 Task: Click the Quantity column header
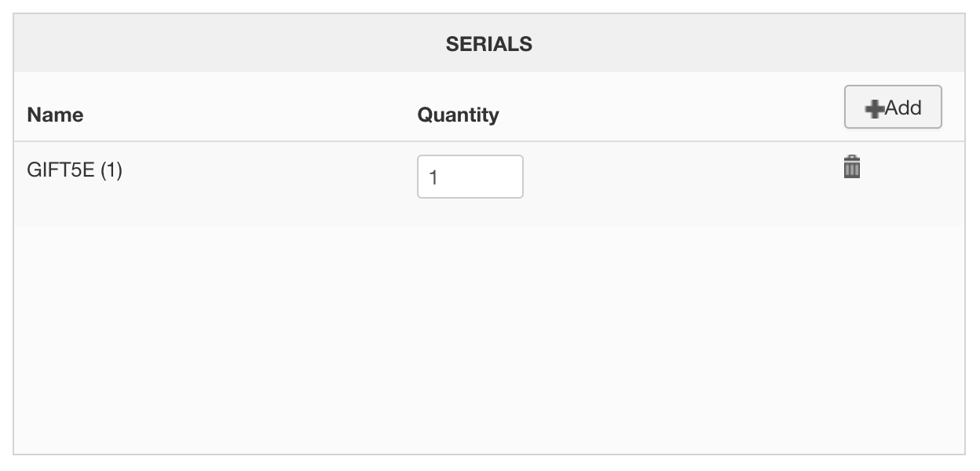(458, 115)
